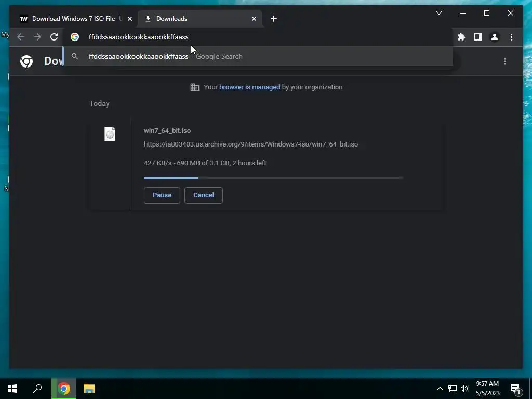Image resolution: width=532 pixels, height=399 pixels.
Task: Open Downloads page more actions menu
Action: pyautogui.click(x=505, y=61)
